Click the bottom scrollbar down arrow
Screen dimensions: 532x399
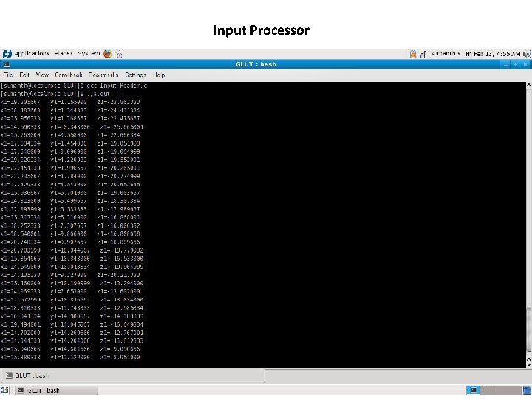click(x=528, y=364)
